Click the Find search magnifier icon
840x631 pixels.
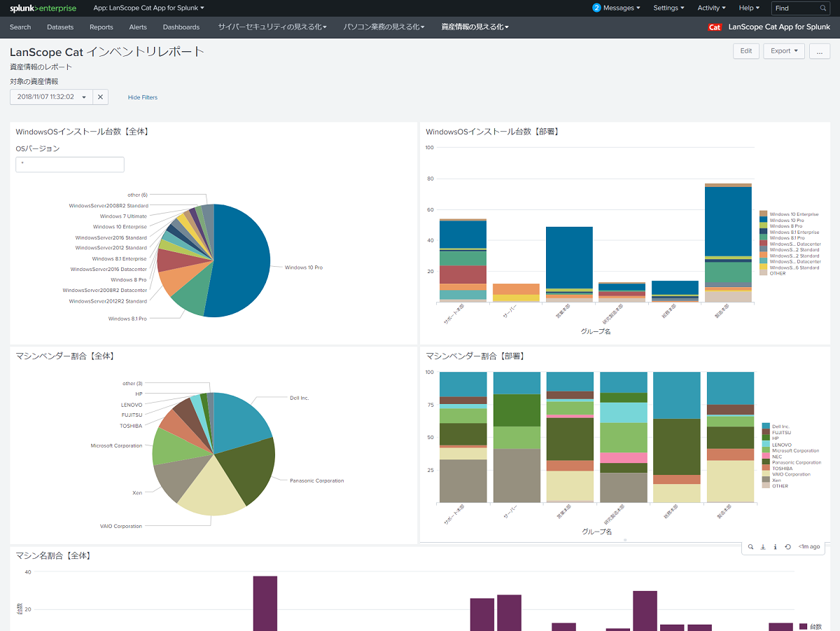click(823, 8)
